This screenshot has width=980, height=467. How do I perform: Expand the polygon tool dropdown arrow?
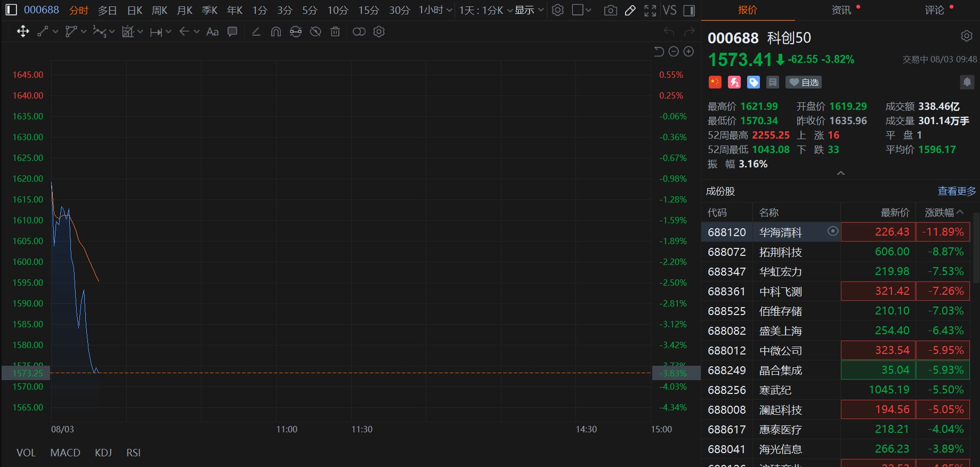[84, 31]
